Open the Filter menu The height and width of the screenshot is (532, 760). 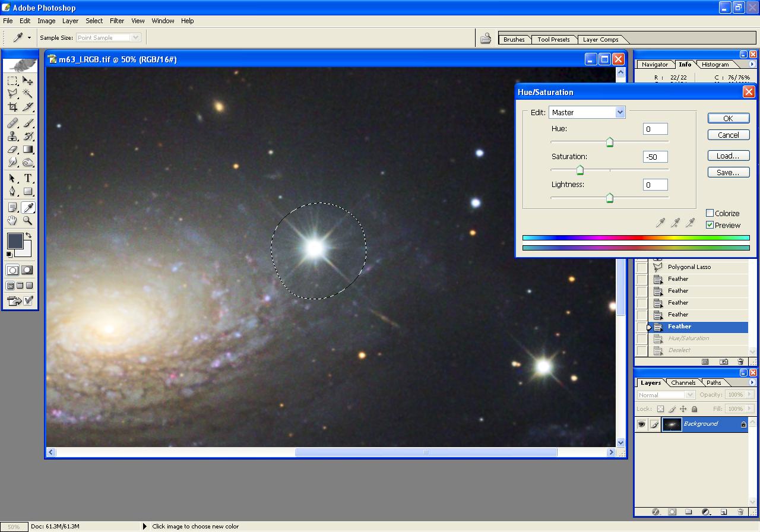point(117,21)
